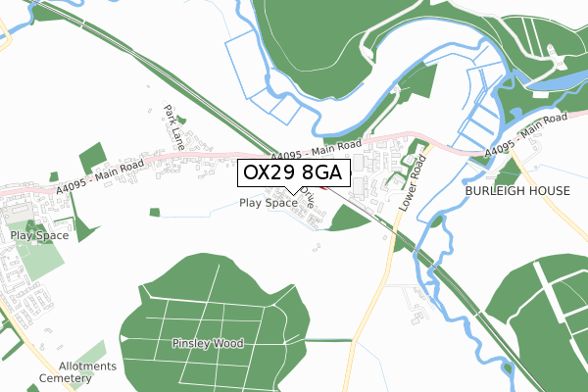
Task: Select the blue lake beside the eastern woodland
Action: (x=559, y=80)
